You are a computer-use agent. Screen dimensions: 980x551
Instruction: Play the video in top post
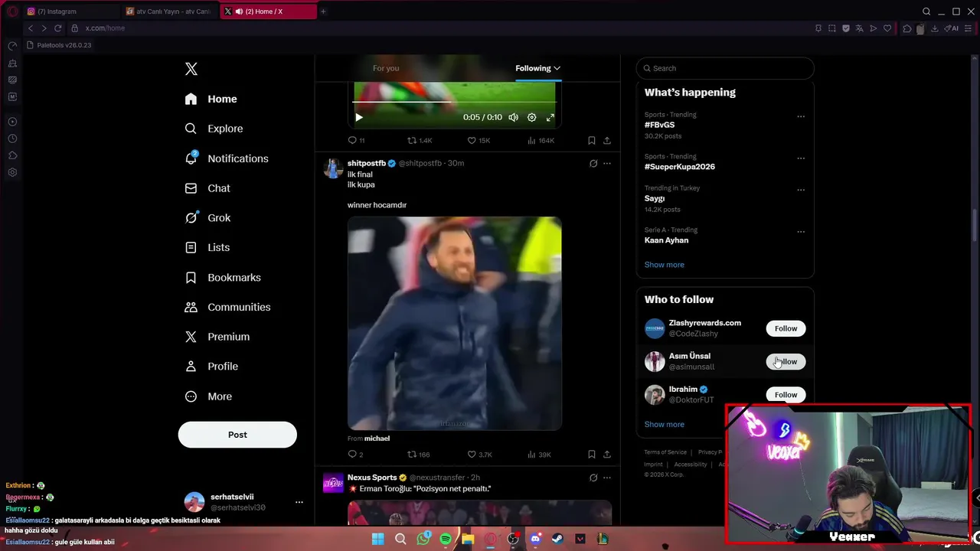[x=359, y=117]
